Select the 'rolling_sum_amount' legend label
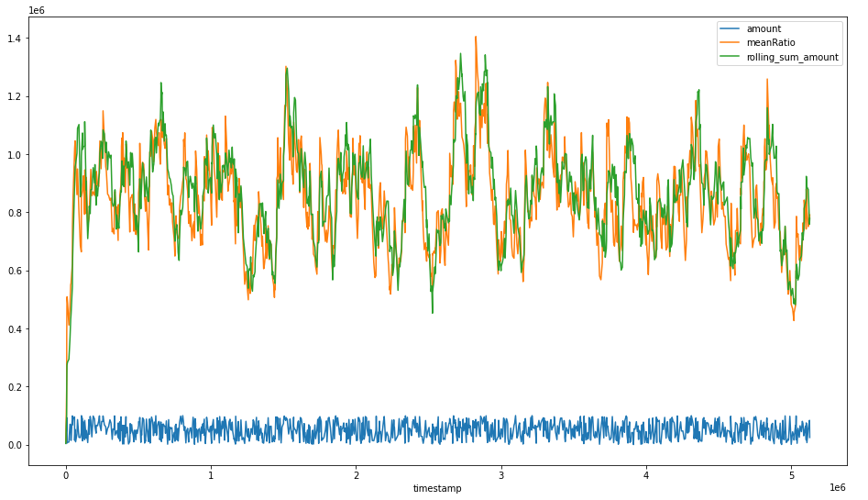 click(x=792, y=57)
